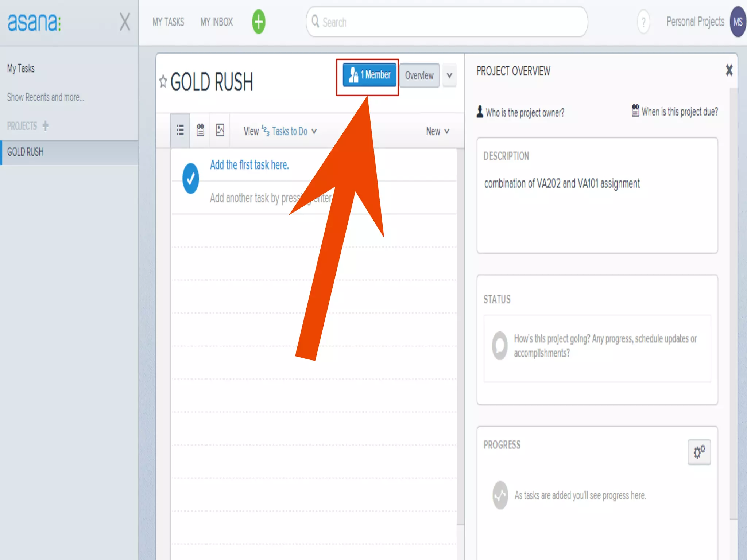Click the 1 Member button
Viewport: 747px width, 560px height.
click(x=369, y=75)
